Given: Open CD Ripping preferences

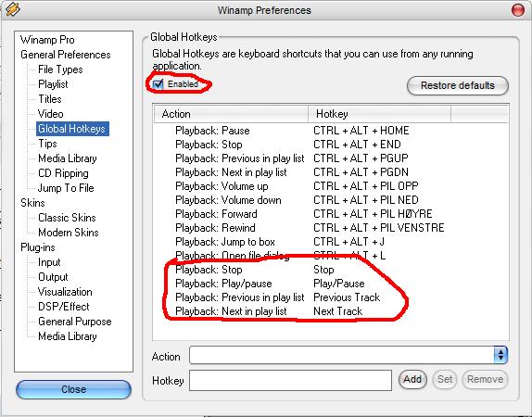Looking at the screenshot, I should coord(63,173).
